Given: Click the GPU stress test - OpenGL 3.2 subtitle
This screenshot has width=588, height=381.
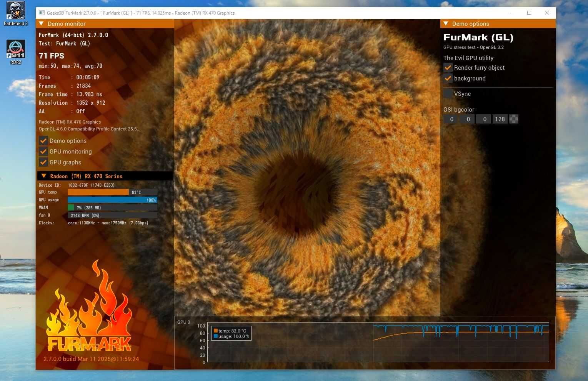Looking at the screenshot, I should coord(473,47).
